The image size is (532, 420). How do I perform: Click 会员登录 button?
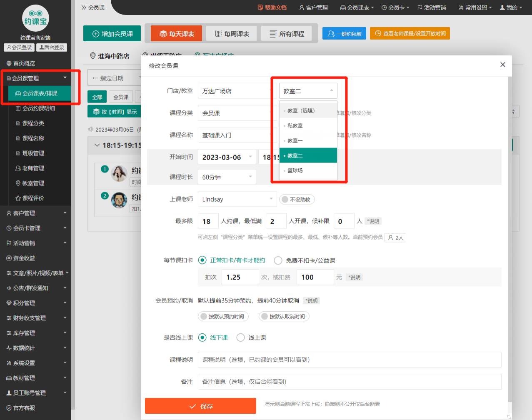pos(19,47)
